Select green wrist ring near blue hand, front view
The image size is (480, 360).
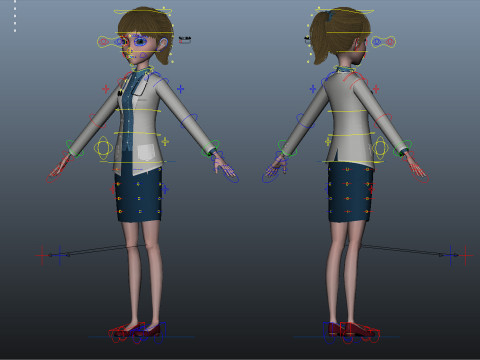[211, 149]
